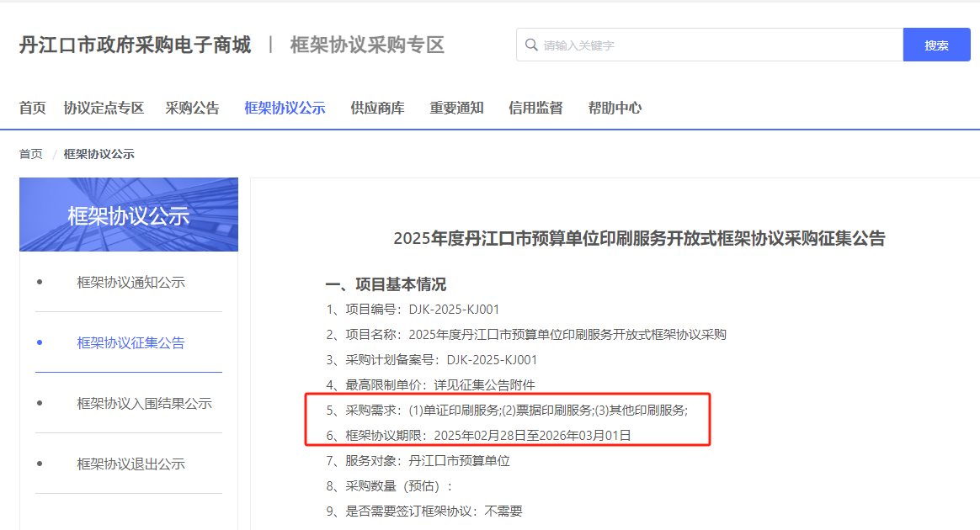Click 首页 in the breadcrumb trail

pos(30,153)
